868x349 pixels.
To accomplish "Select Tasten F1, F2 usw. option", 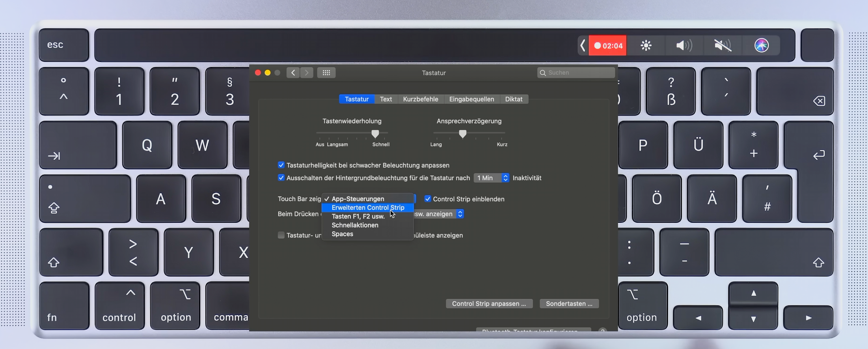I will tap(368, 216).
